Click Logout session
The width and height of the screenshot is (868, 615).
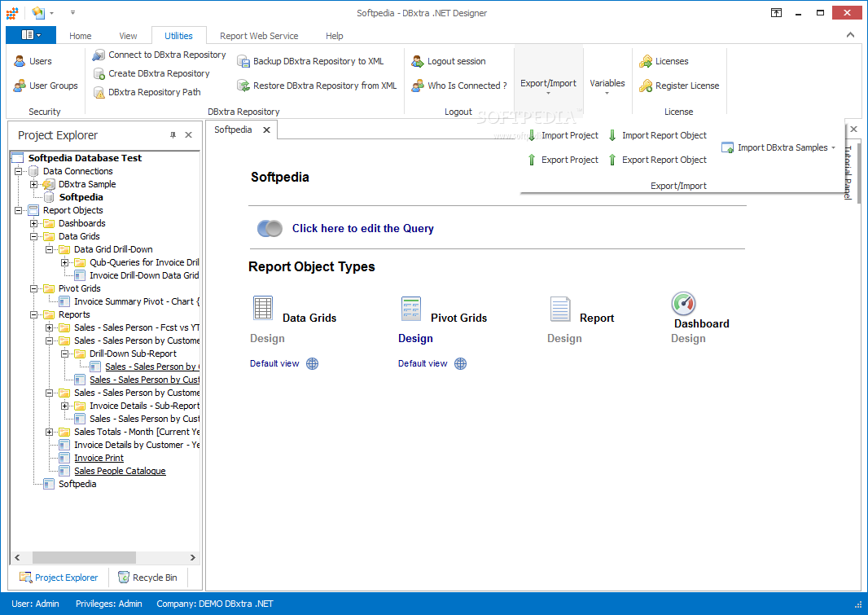449,61
